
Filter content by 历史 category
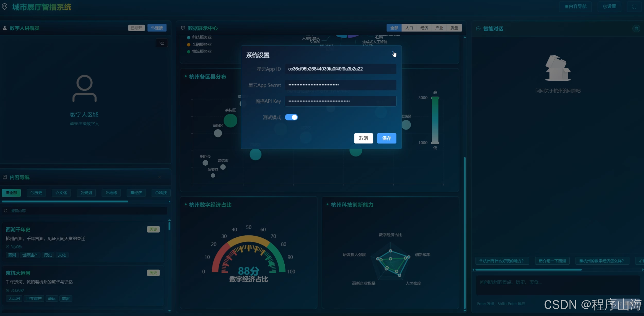(x=36, y=193)
